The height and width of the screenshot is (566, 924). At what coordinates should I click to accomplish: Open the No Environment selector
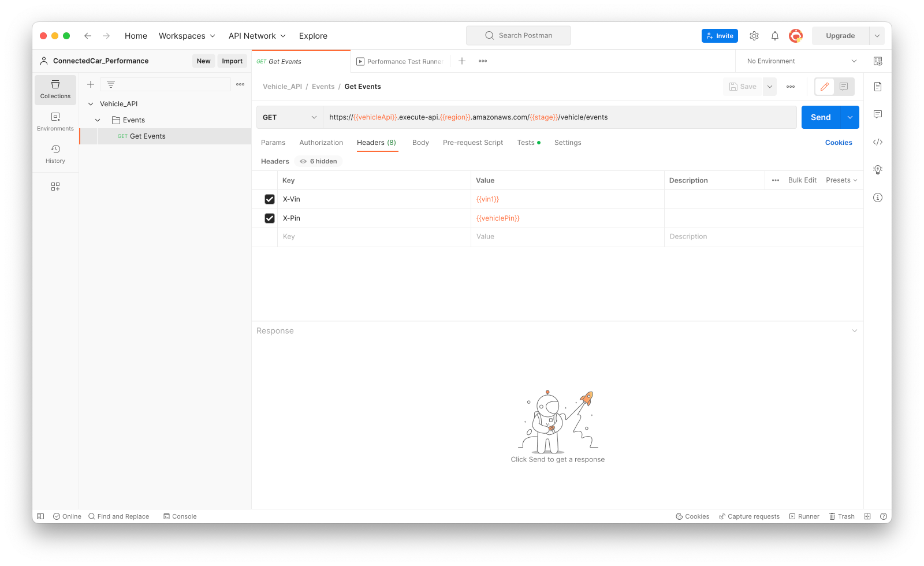[802, 61]
